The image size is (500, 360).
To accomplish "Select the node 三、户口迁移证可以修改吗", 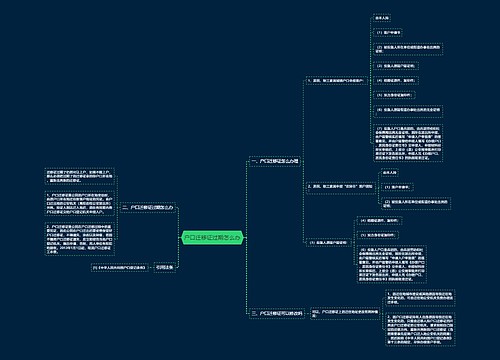I will [277, 314].
